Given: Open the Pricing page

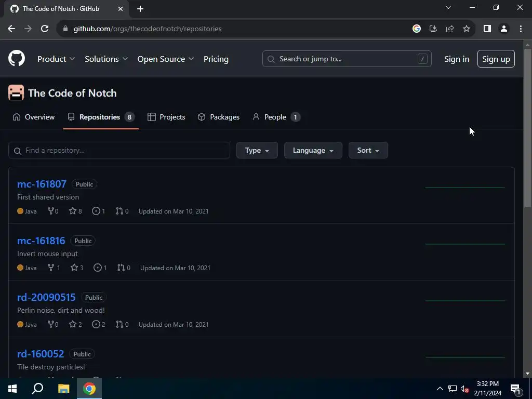Looking at the screenshot, I should point(216,59).
